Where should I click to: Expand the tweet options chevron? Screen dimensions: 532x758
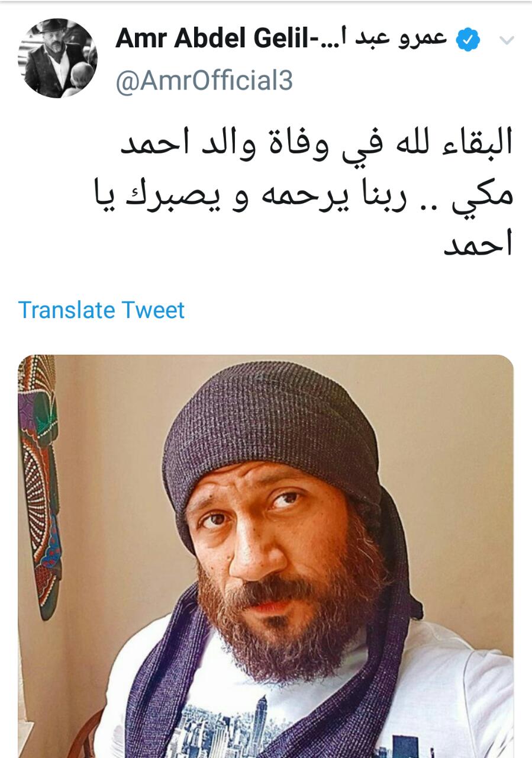(x=507, y=40)
